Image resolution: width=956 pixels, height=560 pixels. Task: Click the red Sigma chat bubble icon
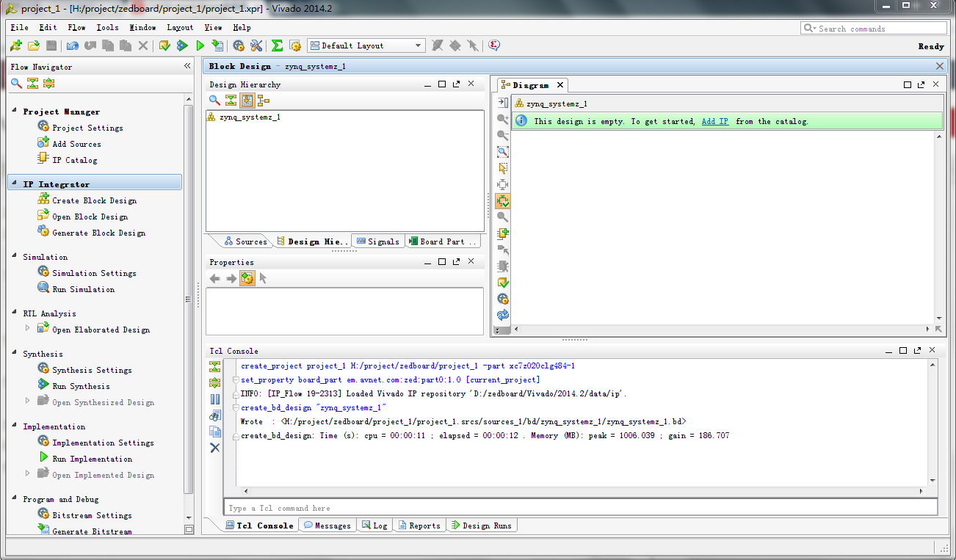point(494,46)
